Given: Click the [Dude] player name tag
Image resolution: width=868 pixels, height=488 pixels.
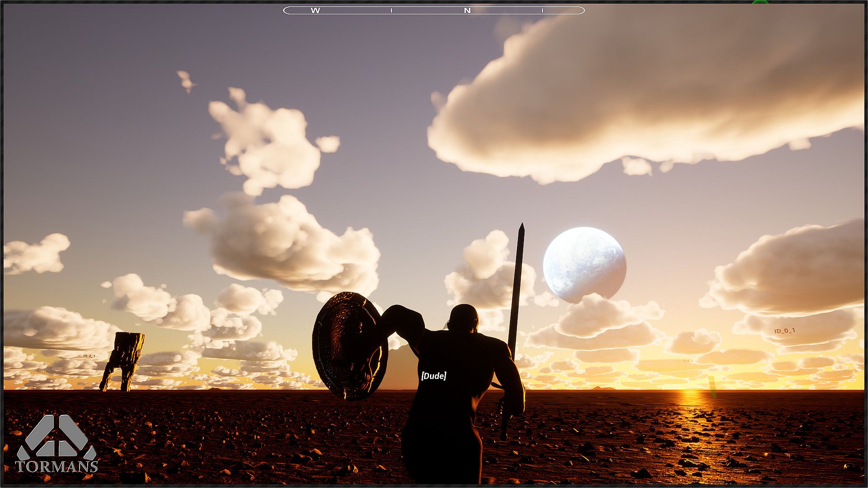Looking at the screenshot, I should [434, 376].
